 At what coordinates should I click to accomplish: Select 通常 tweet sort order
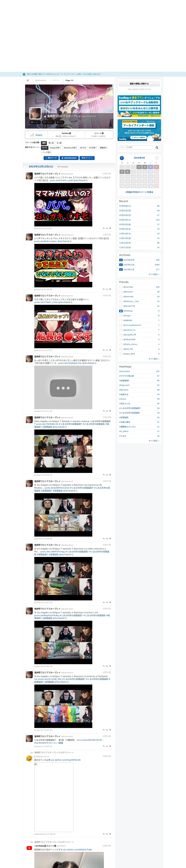pos(44,143)
